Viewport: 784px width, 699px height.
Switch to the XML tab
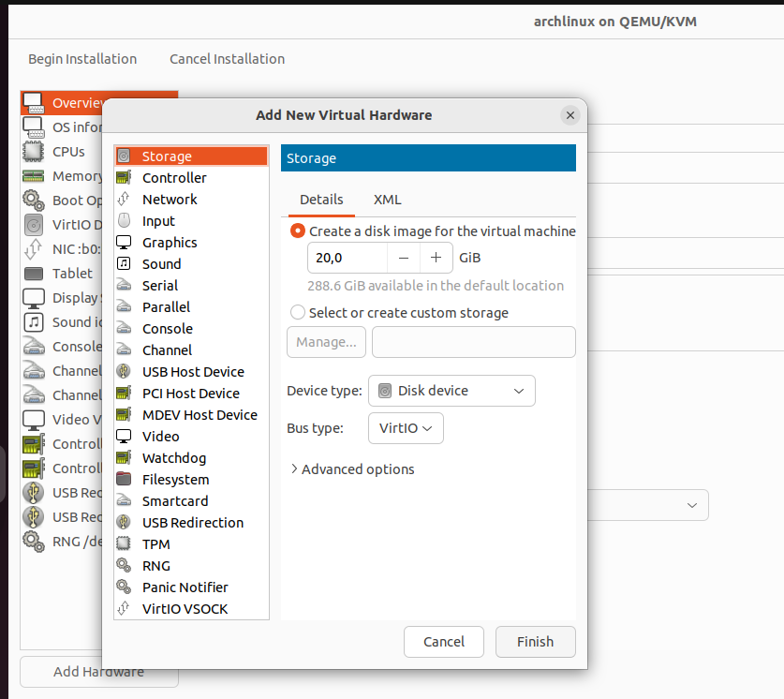click(387, 200)
